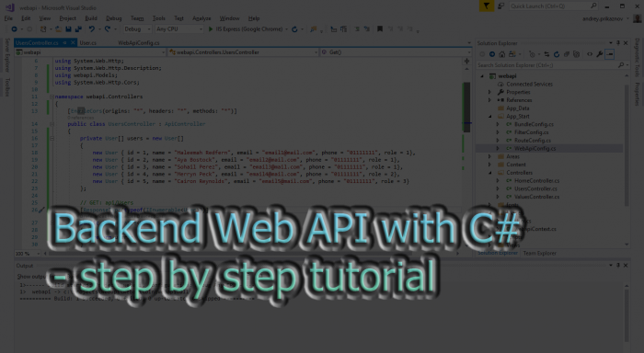Screen dimensions: 644x353
Task: Open the Diagnostic Tools side tab
Action: 637,58
